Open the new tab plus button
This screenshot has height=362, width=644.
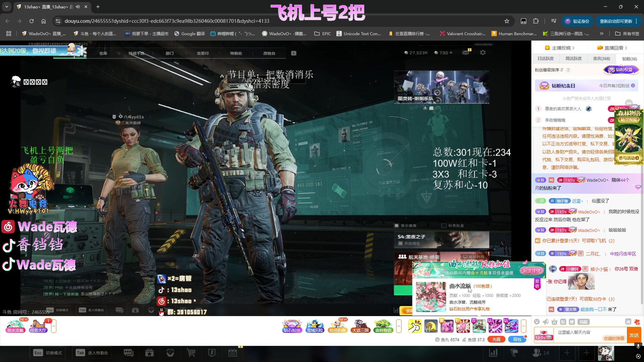tap(98, 7)
